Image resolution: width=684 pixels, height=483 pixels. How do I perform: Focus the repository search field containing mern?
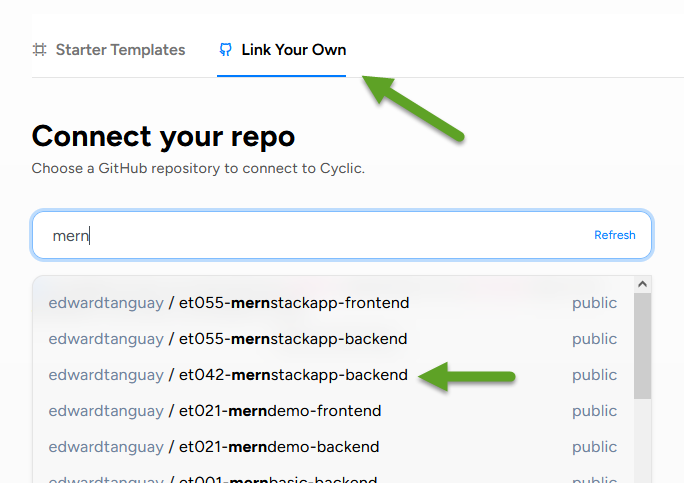tap(342, 235)
